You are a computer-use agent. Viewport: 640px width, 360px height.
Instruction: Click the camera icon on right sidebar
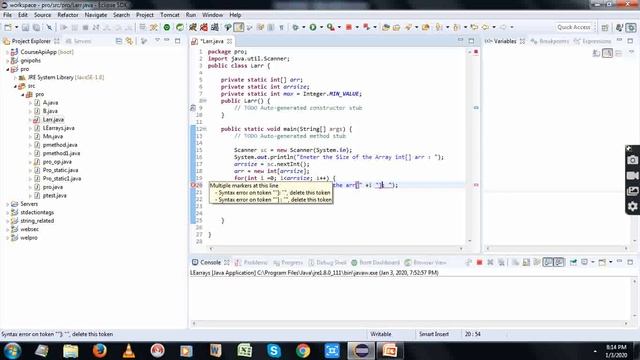pyautogui.click(x=633, y=160)
